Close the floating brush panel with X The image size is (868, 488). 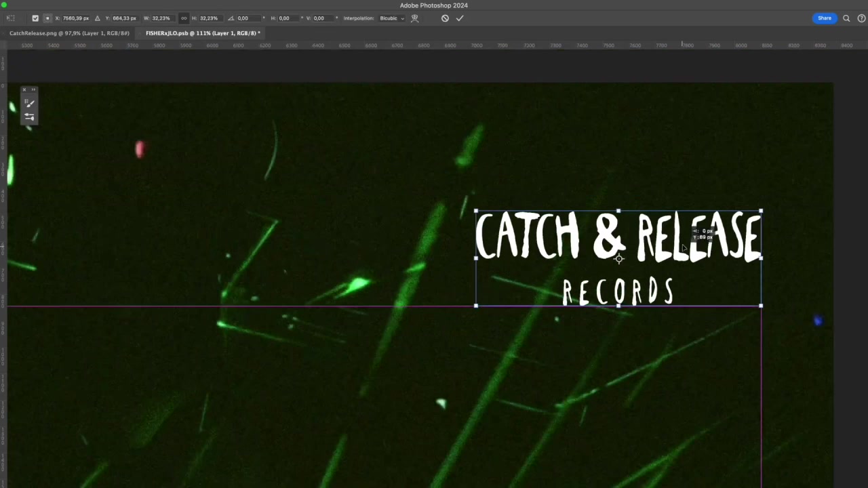(24, 89)
